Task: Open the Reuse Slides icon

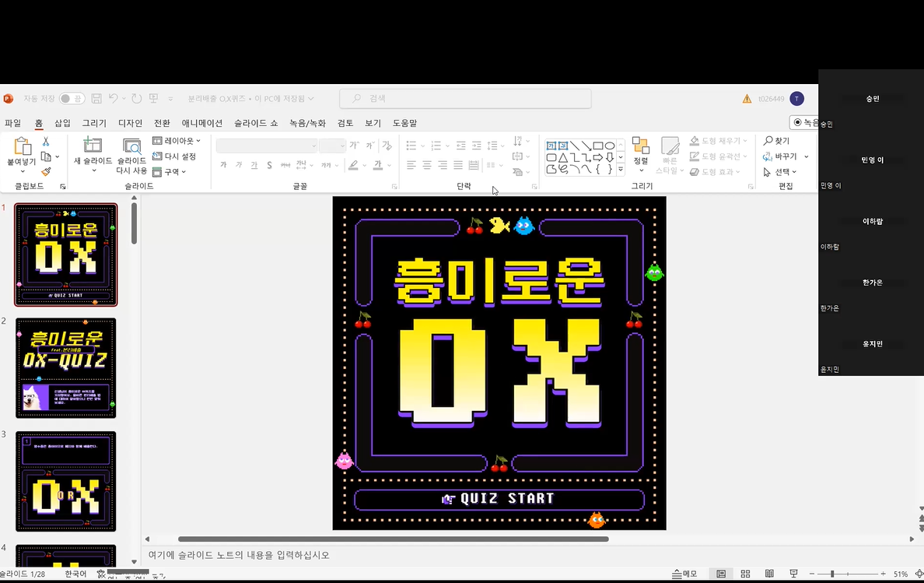Action: click(131, 146)
